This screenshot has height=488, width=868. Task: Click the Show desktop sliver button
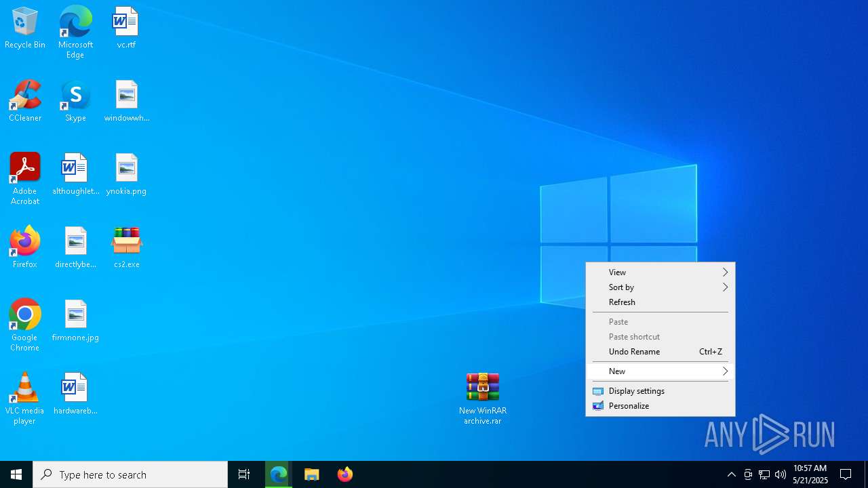click(x=866, y=474)
